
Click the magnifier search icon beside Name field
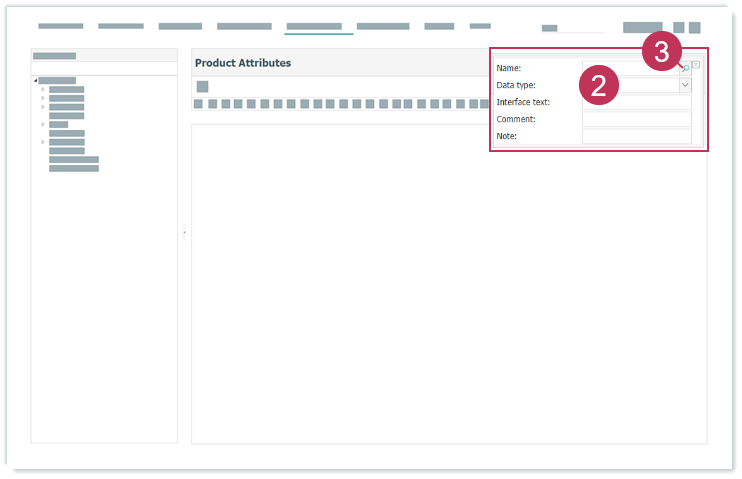[686, 69]
